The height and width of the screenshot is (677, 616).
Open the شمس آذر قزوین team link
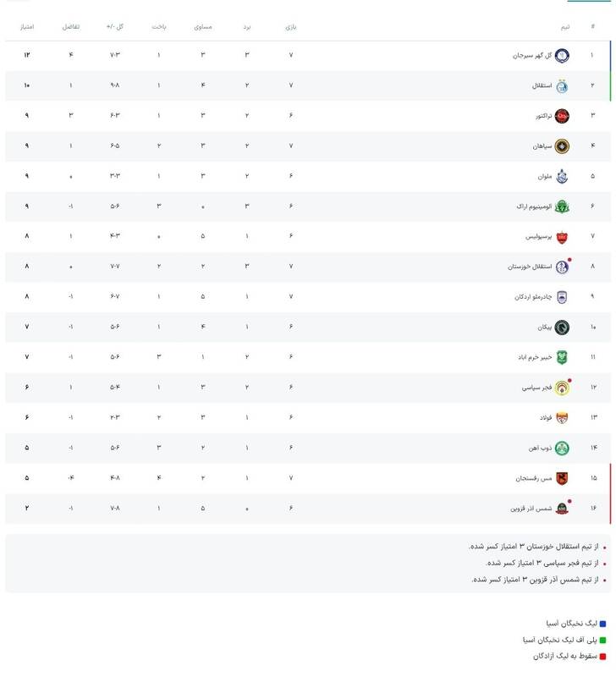tap(531, 509)
